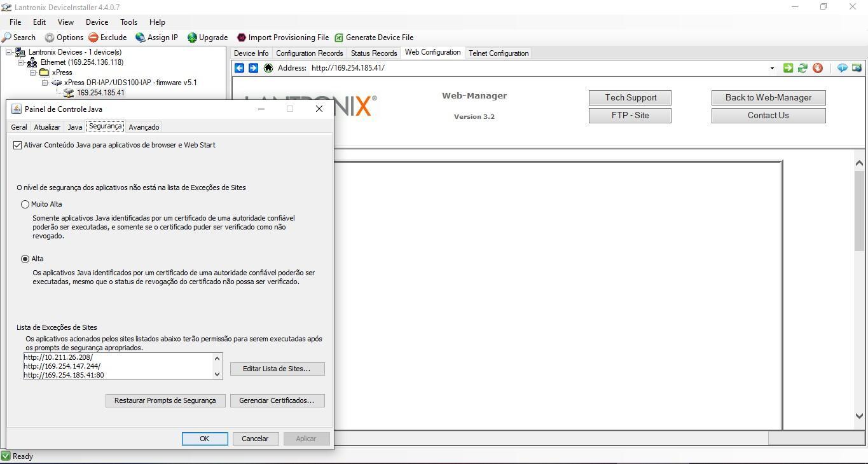Click the Upgrade toolbar button

[x=207, y=38]
